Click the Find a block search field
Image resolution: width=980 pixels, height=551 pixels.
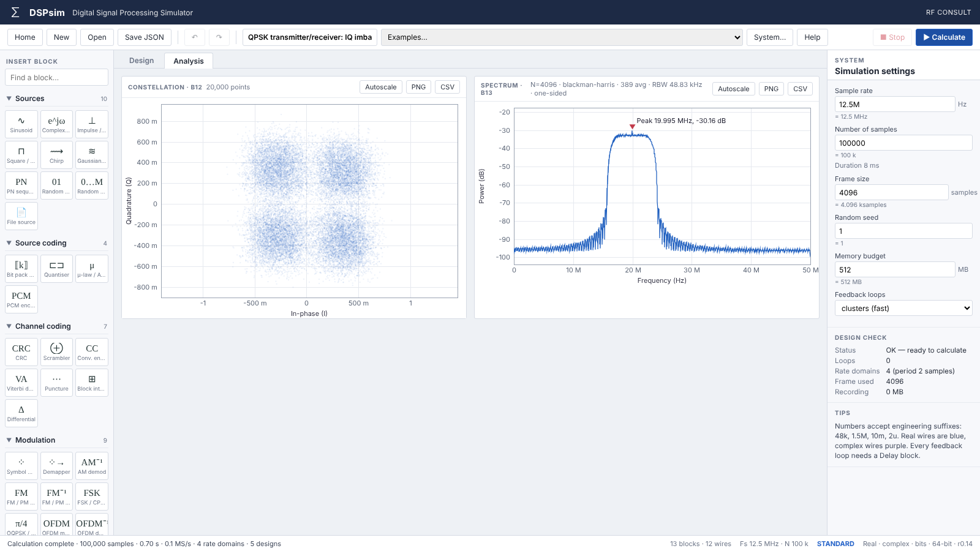click(56, 77)
